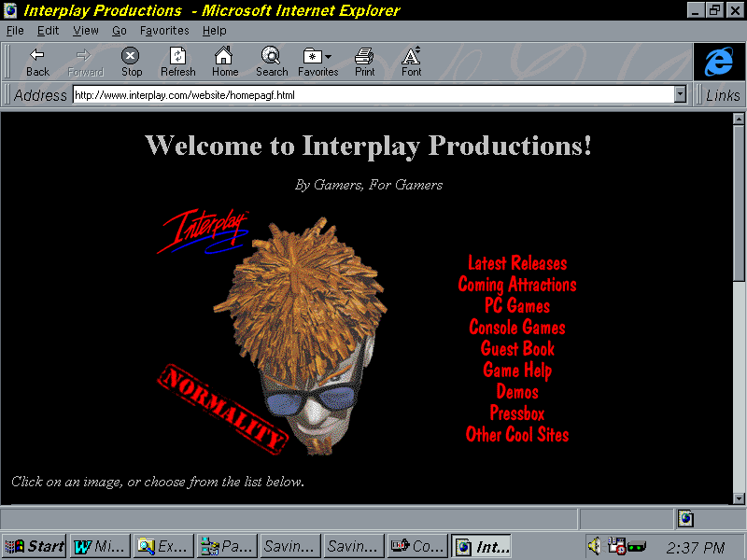
Task: Print the page using Print icon
Action: pos(364,62)
